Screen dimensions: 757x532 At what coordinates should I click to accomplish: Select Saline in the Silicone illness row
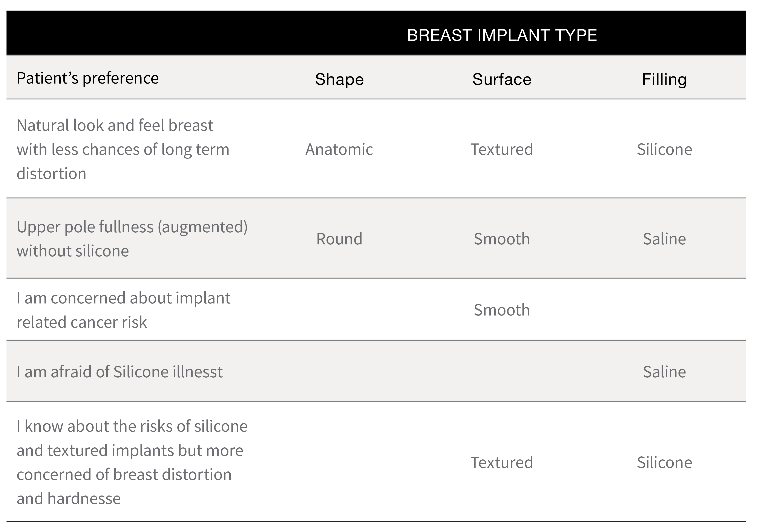[664, 372]
